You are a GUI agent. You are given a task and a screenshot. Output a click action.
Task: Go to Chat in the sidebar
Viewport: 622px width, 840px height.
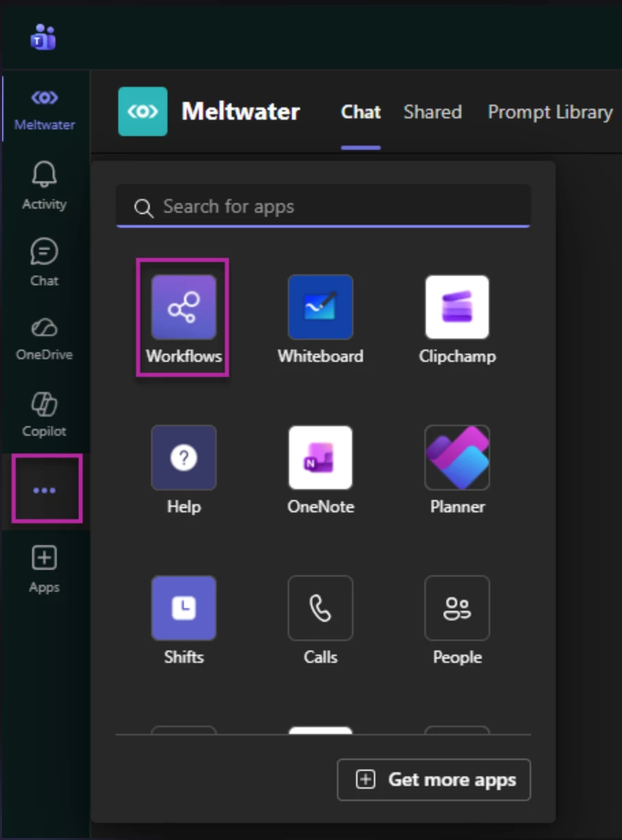44,263
